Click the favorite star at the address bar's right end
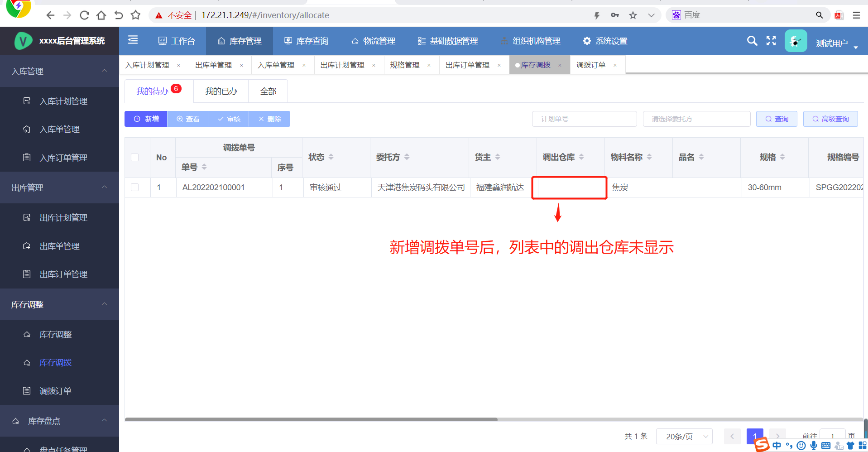The height and width of the screenshot is (452, 868). pyautogui.click(x=633, y=15)
